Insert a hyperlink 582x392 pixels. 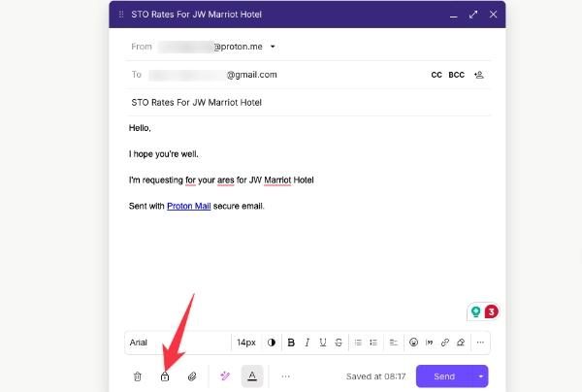[445, 343]
